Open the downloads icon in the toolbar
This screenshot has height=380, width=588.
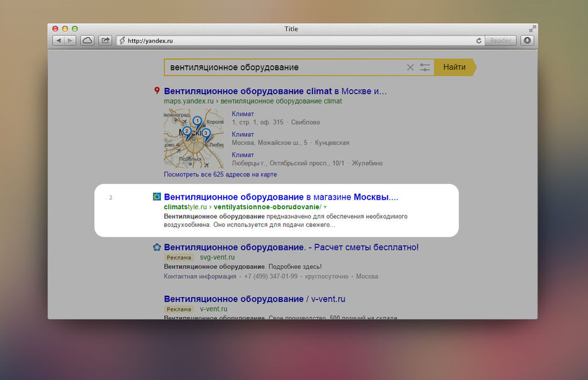click(x=527, y=40)
